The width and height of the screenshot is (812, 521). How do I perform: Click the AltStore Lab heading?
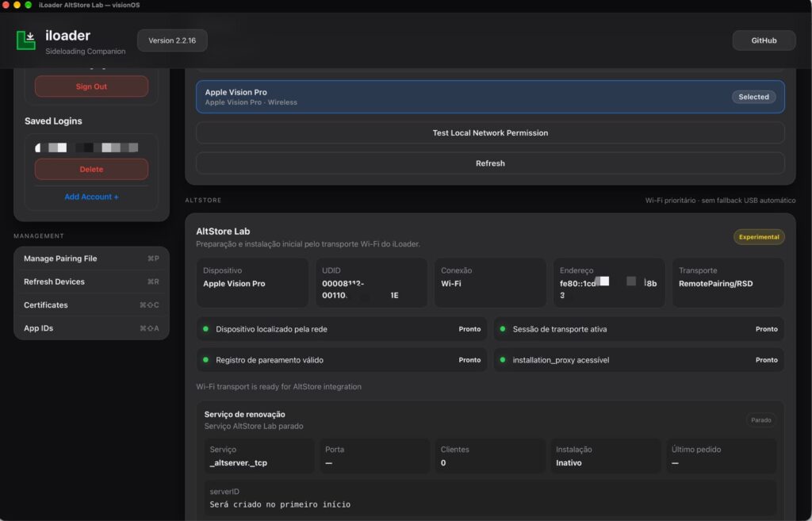point(223,232)
